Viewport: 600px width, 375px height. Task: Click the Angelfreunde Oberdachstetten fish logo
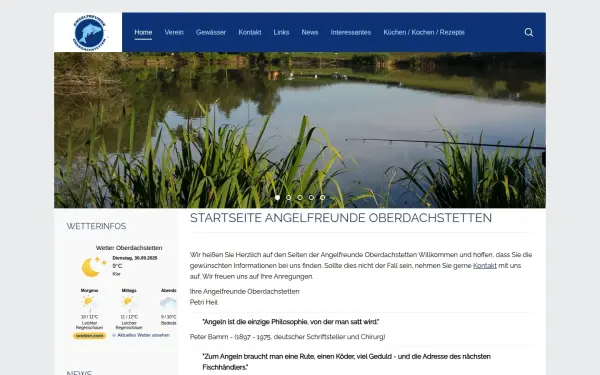click(x=89, y=33)
